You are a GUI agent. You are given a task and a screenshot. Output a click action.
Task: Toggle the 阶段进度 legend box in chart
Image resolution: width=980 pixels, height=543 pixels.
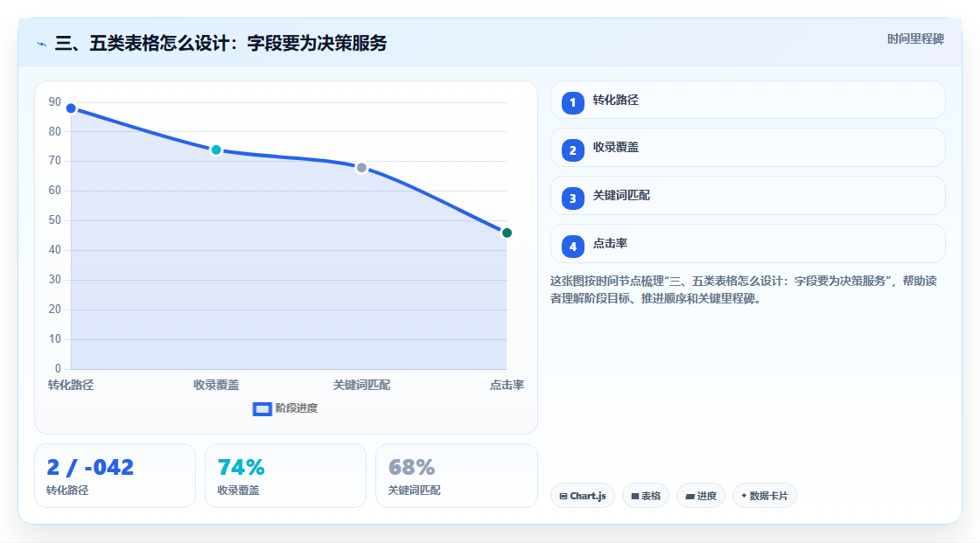coord(262,409)
